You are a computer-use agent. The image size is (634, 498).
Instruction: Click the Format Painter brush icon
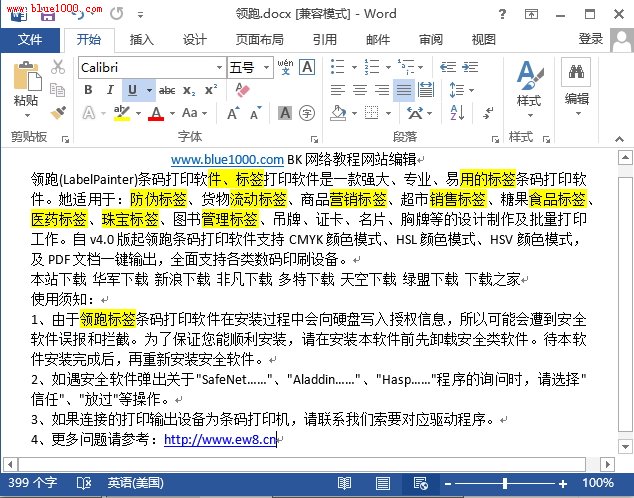58,112
